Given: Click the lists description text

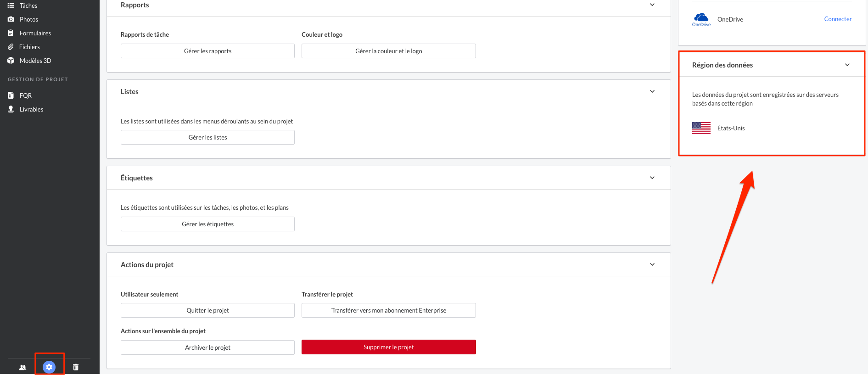Looking at the screenshot, I should click(207, 121).
